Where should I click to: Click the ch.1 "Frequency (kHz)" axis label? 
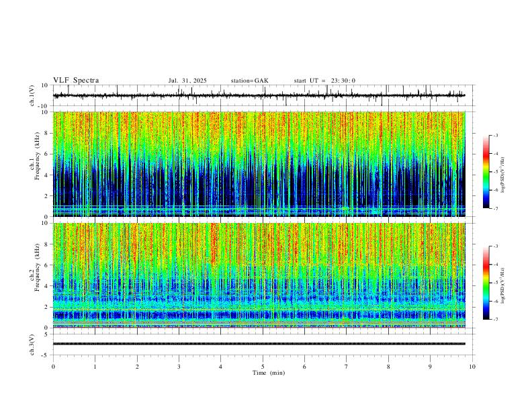tap(37, 156)
